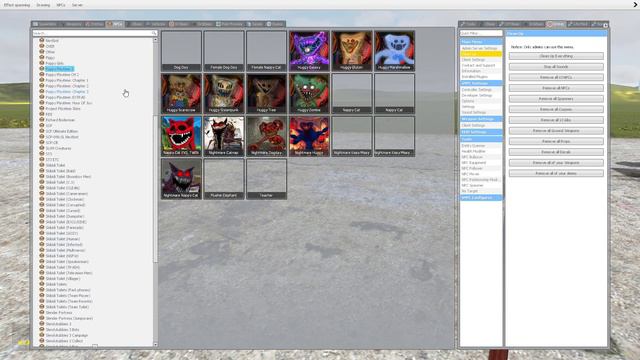Select Poppy Playtime: Chapter 1 category
The width and height of the screenshot is (640, 360).
[67, 80]
